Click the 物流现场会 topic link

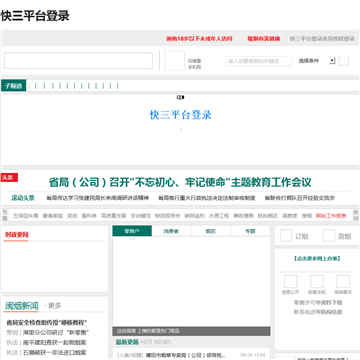167,216
